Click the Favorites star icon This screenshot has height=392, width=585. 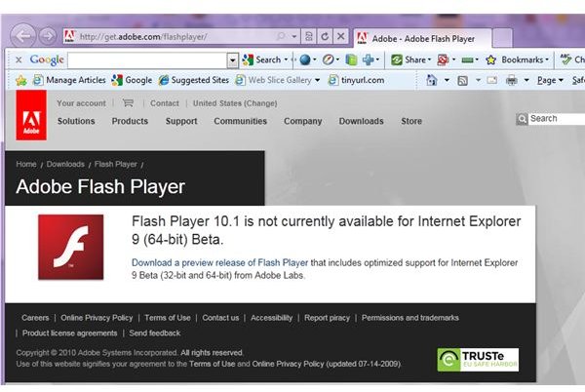point(21,80)
